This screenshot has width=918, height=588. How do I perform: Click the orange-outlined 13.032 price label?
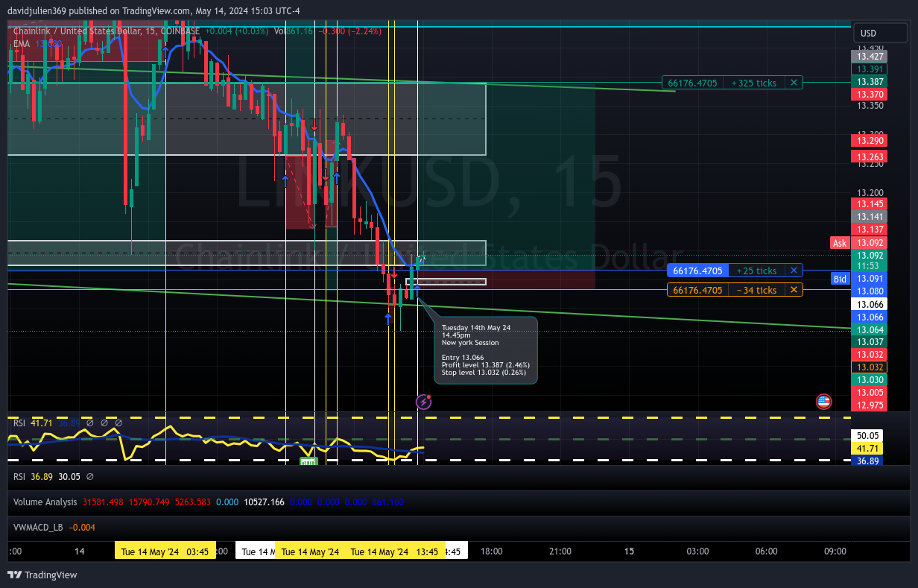click(870, 367)
